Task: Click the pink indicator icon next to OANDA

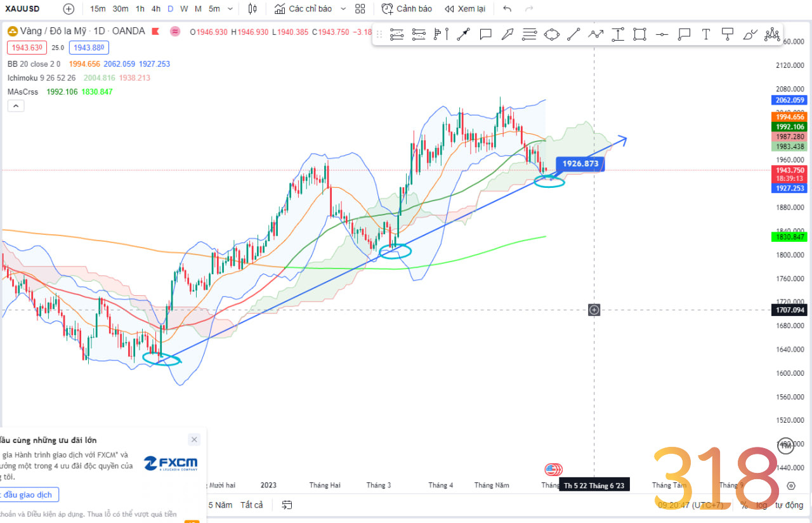Action: (x=175, y=31)
